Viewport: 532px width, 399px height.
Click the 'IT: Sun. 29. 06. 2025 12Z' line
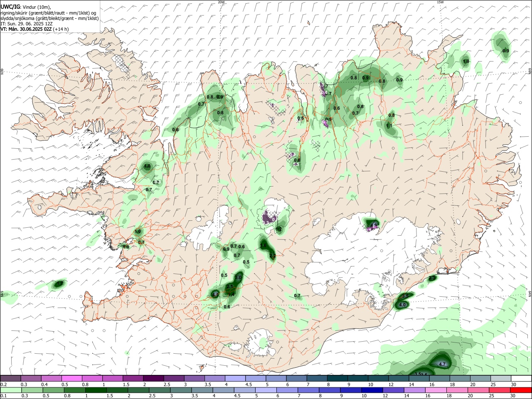point(27,24)
